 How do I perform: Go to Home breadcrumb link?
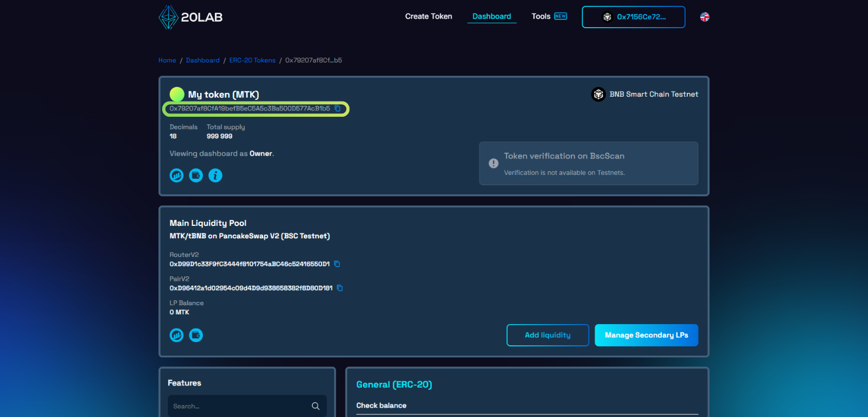(x=167, y=60)
